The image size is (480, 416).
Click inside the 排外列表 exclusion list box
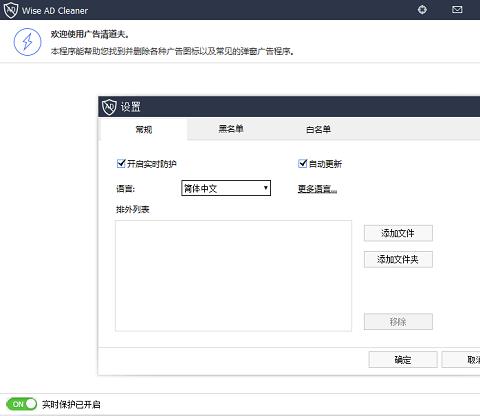(x=233, y=276)
